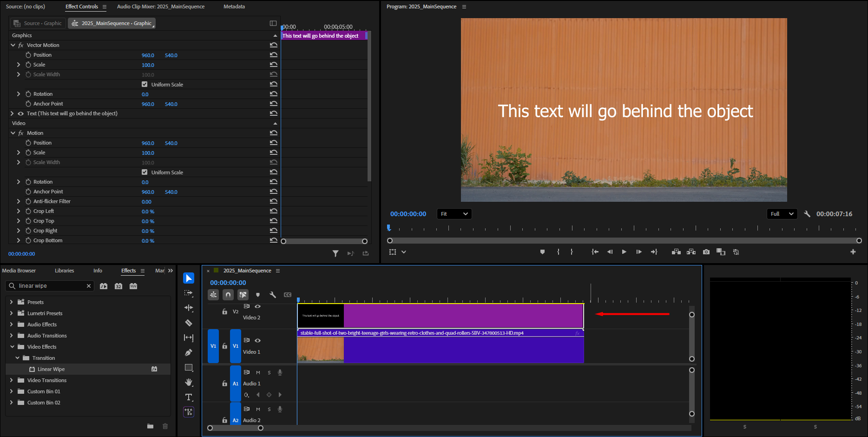Switch to the Libraries tab
This screenshot has height=437, width=868.
(x=64, y=271)
